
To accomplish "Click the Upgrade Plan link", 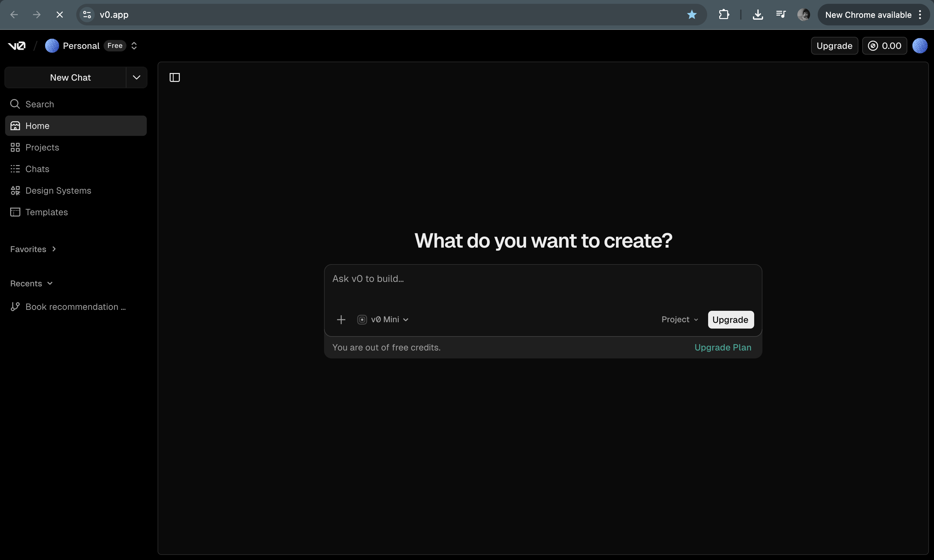I will point(723,347).
